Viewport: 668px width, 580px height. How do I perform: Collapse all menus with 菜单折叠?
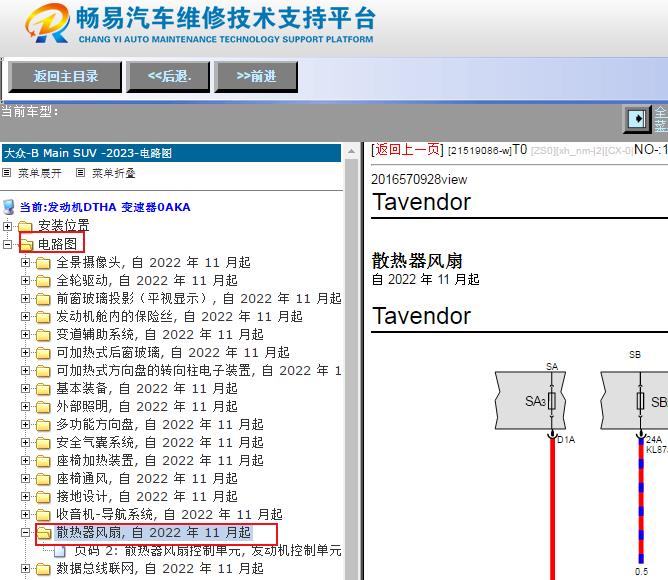[114, 173]
